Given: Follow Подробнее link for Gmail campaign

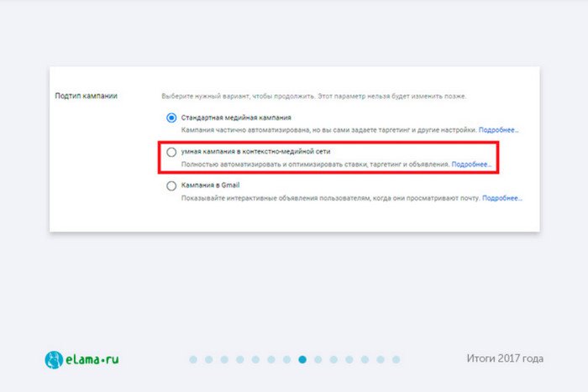Looking at the screenshot, I should tap(501, 198).
